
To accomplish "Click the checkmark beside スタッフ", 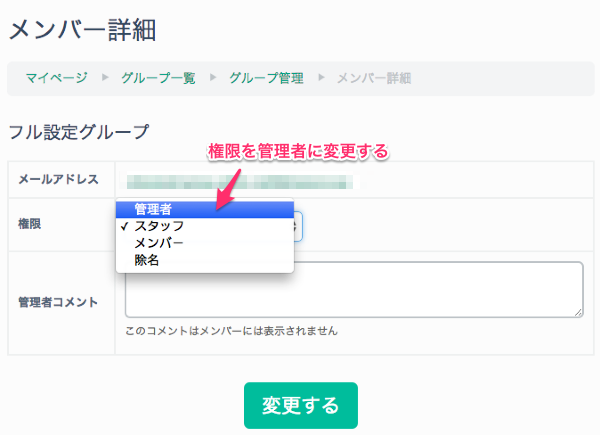I will [123, 226].
